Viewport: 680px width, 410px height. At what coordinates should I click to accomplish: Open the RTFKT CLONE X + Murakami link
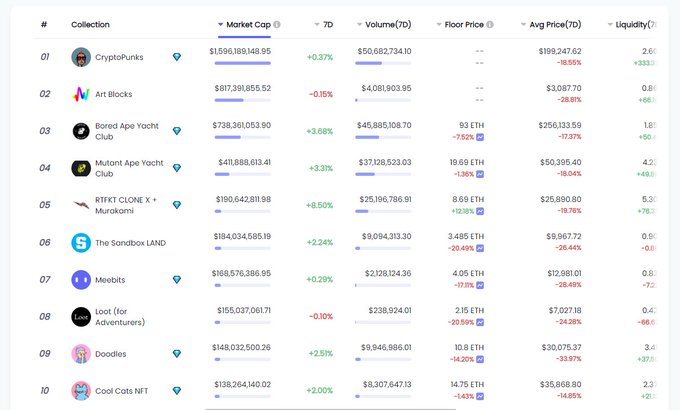(x=126, y=205)
